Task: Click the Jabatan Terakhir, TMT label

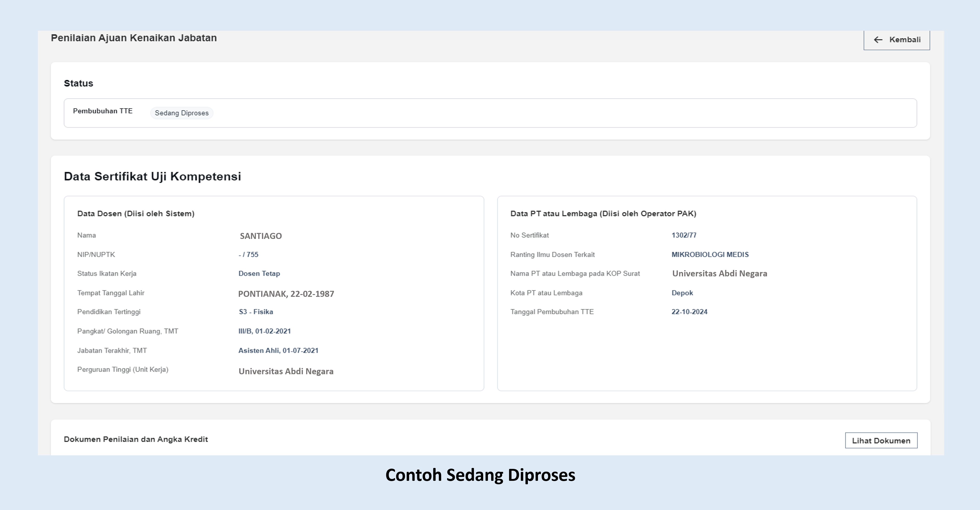Action: pos(112,350)
